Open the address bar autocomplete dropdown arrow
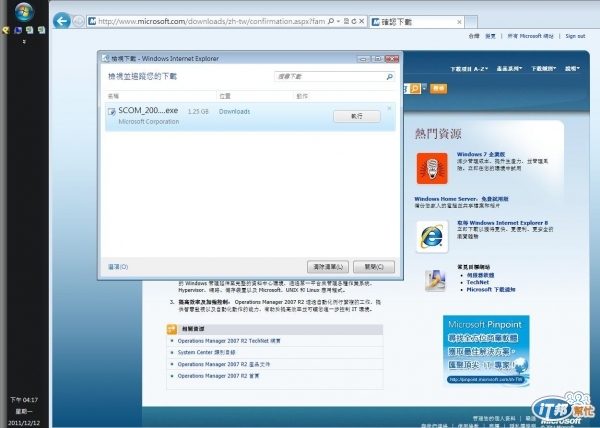This screenshot has width=600, height=428. pyautogui.click(x=338, y=21)
